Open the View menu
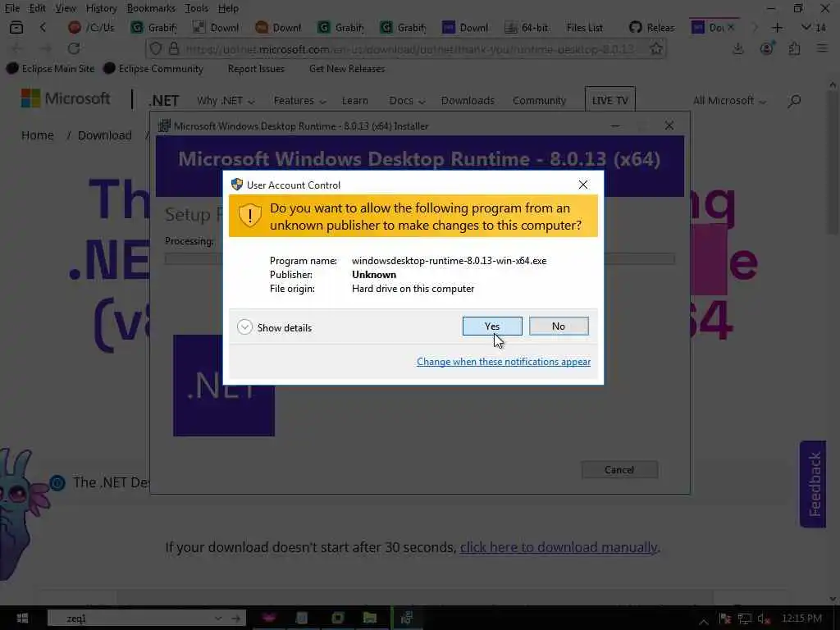Image resolution: width=840 pixels, height=630 pixels. [x=66, y=8]
